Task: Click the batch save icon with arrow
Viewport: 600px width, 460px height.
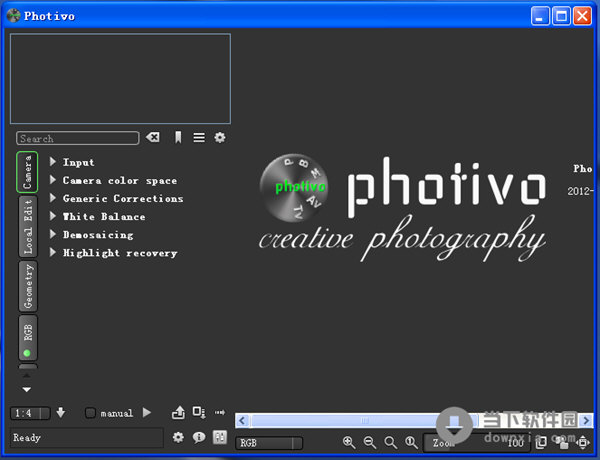Action: [199, 412]
